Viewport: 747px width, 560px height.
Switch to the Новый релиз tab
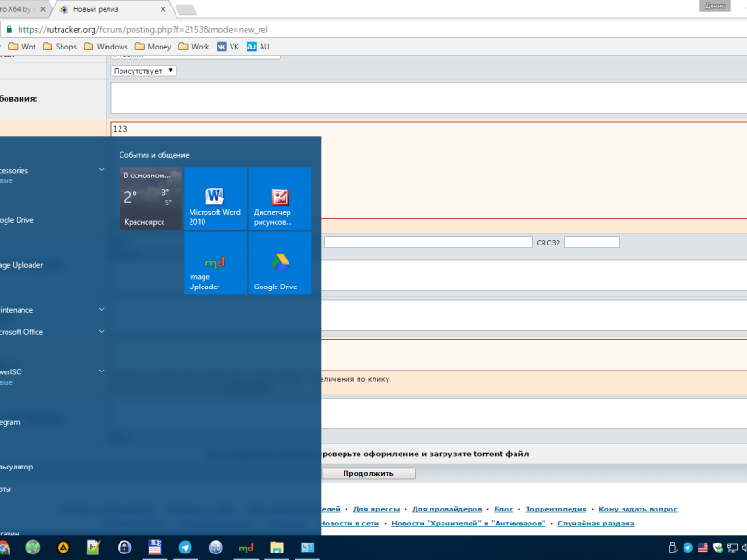[x=112, y=9]
